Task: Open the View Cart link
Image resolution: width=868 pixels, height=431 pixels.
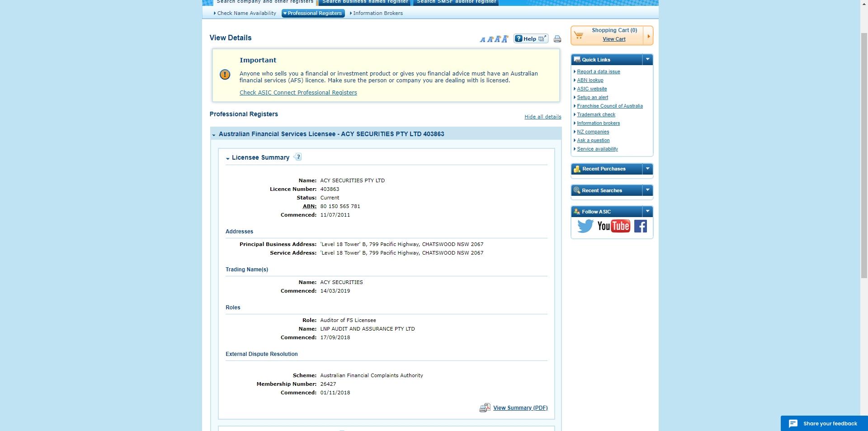Action: 614,39
